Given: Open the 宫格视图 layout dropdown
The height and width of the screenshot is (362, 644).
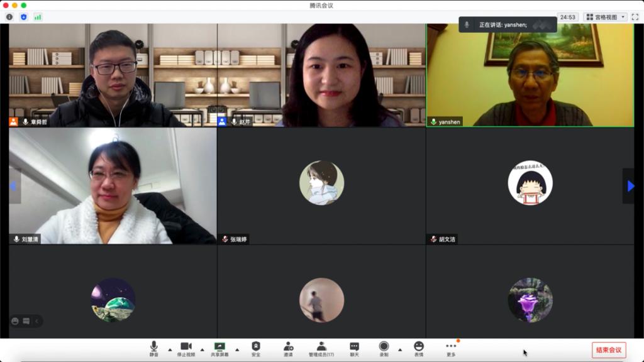Looking at the screenshot, I should tap(605, 17).
